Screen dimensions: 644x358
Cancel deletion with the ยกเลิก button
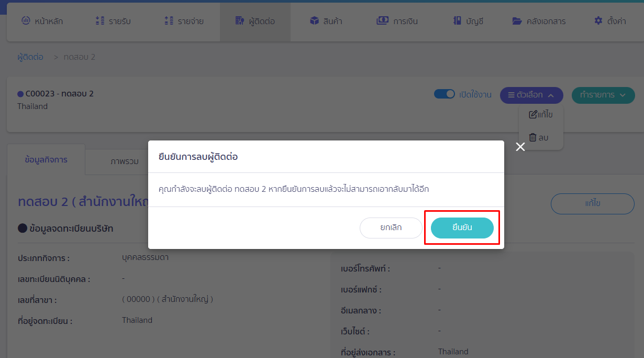[391, 228]
